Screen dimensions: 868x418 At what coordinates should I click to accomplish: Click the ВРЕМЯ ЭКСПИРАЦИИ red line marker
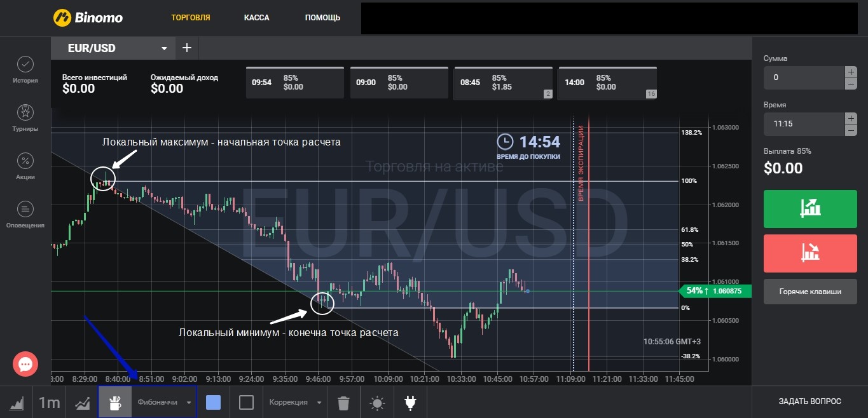pos(581,164)
